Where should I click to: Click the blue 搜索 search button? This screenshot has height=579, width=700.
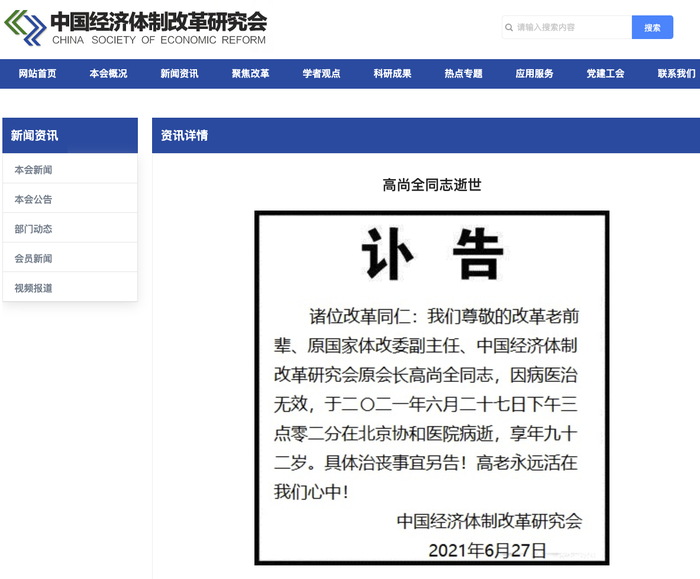pyautogui.click(x=652, y=27)
